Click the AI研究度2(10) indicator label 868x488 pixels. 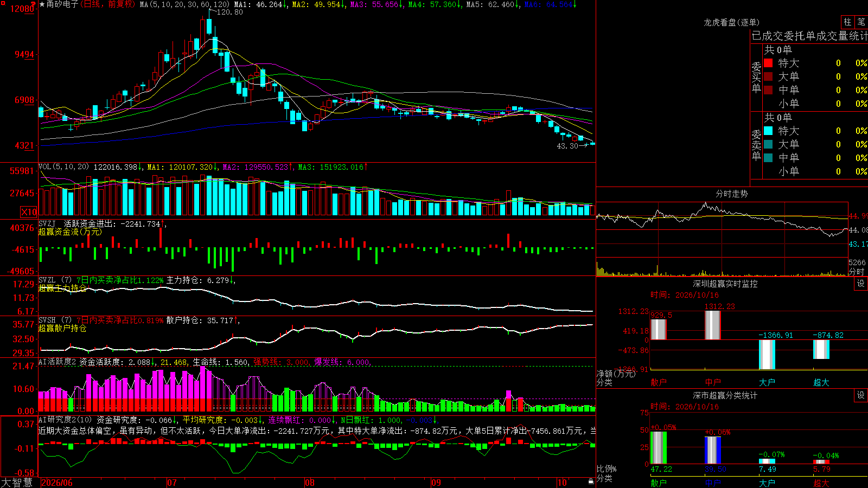point(65,420)
